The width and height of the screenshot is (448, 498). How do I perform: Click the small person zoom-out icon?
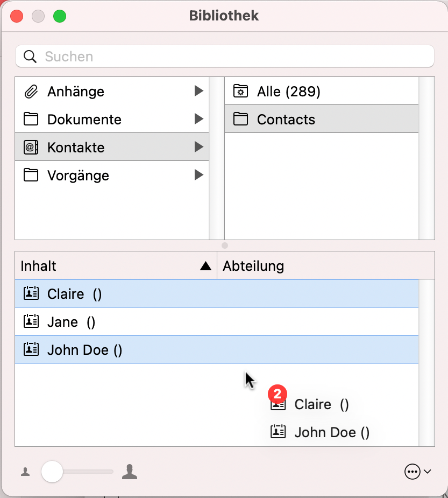coord(25,472)
